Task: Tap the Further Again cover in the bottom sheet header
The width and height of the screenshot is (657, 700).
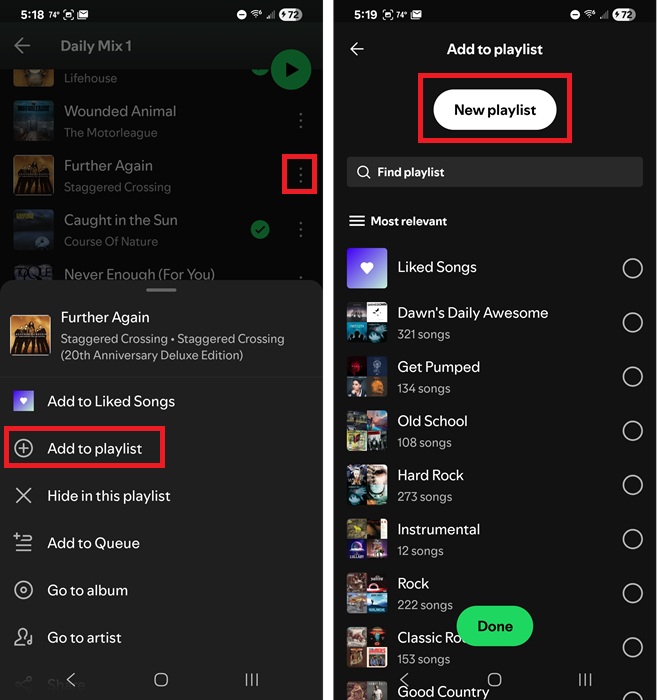Action: tap(30, 335)
